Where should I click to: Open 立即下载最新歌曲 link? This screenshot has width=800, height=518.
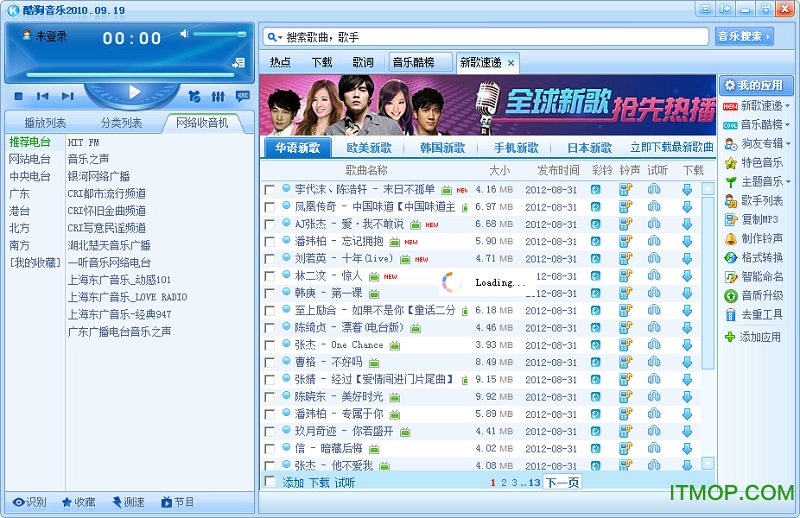[672, 147]
